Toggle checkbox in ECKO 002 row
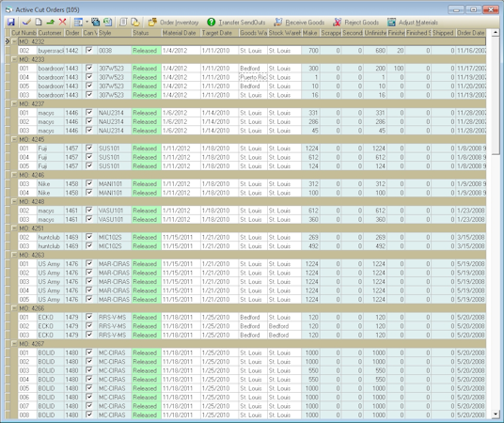 (89, 325)
